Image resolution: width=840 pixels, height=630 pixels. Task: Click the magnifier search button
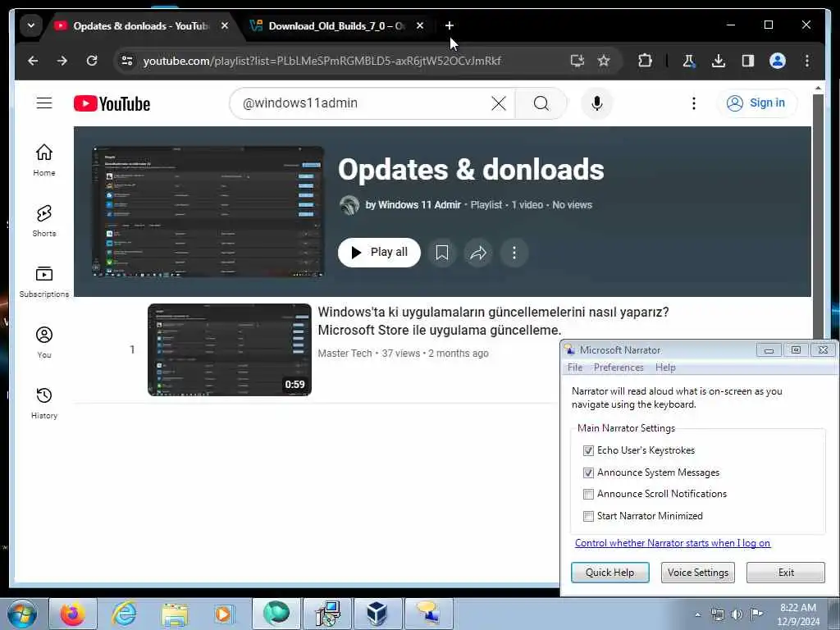click(x=541, y=103)
